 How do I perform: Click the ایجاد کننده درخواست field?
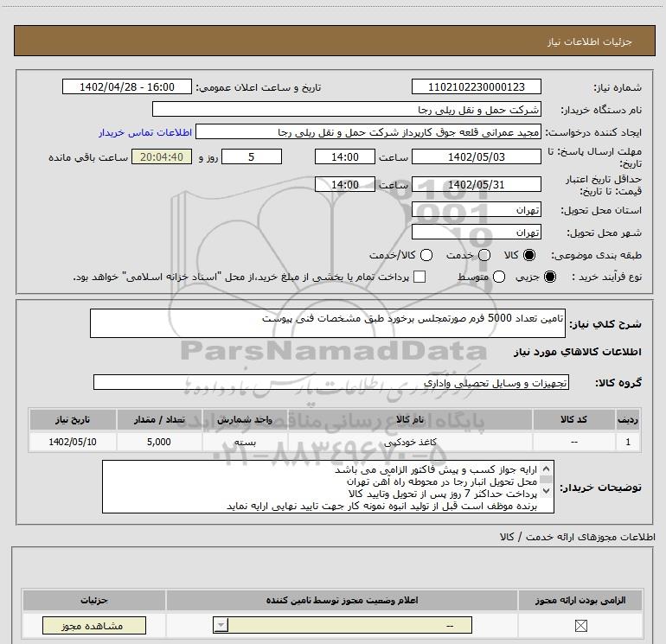click(368, 132)
